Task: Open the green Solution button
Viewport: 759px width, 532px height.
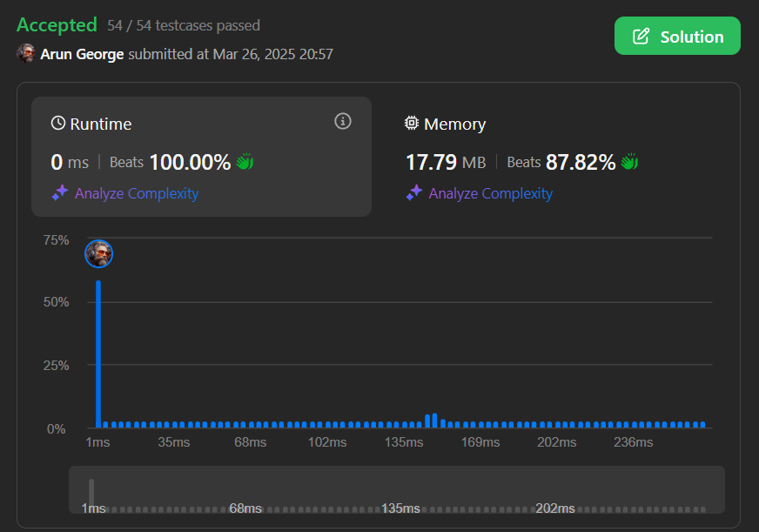Action: [x=677, y=37]
